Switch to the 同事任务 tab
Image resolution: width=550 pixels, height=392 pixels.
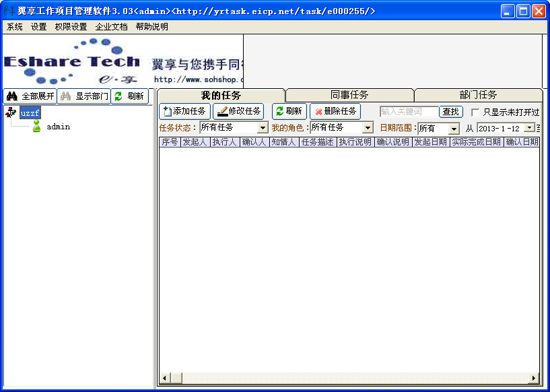point(349,95)
